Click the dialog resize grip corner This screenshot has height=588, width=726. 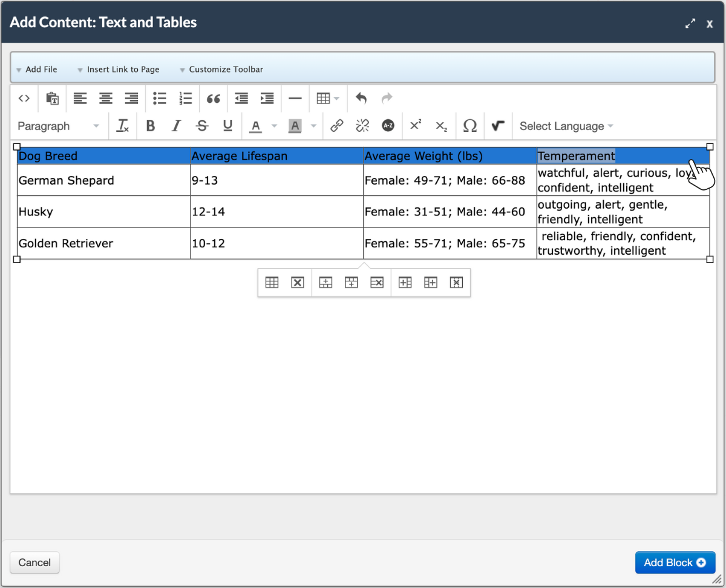click(x=716, y=578)
